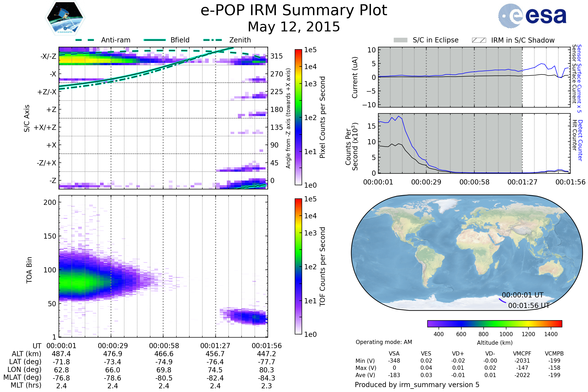Viewport: 588px width, 392px height.
Task: Click the Sensor Surface Current x 5 label
Action: tap(579, 78)
